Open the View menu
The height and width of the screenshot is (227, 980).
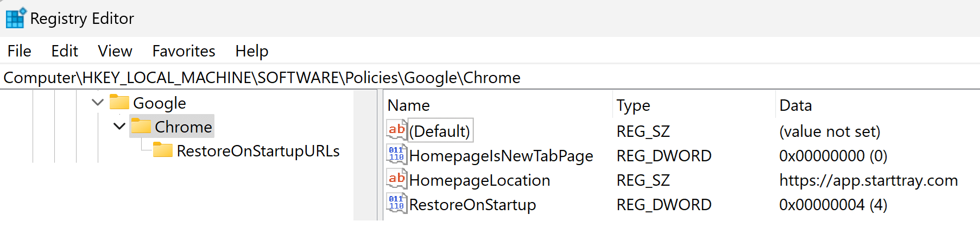pos(115,51)
